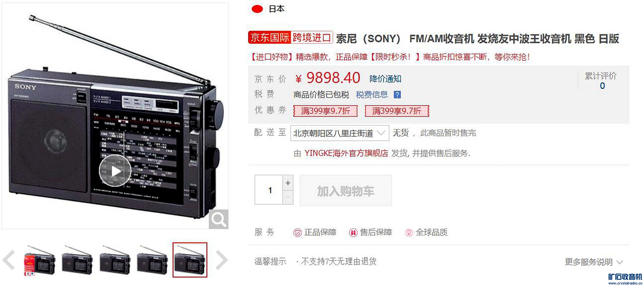Open the tax info question mark icon
This screenshot has height=286, width=644.
[x=397, y=95]
